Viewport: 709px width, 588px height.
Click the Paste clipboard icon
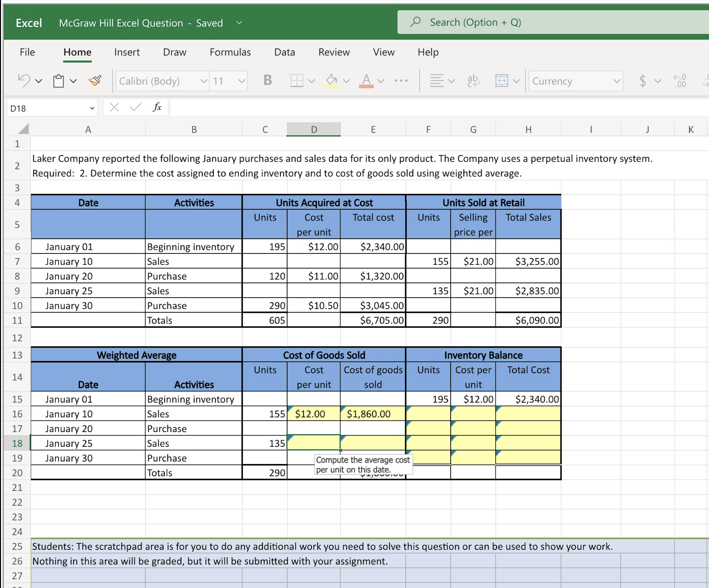pyautogui.click(x=59, y=81)
